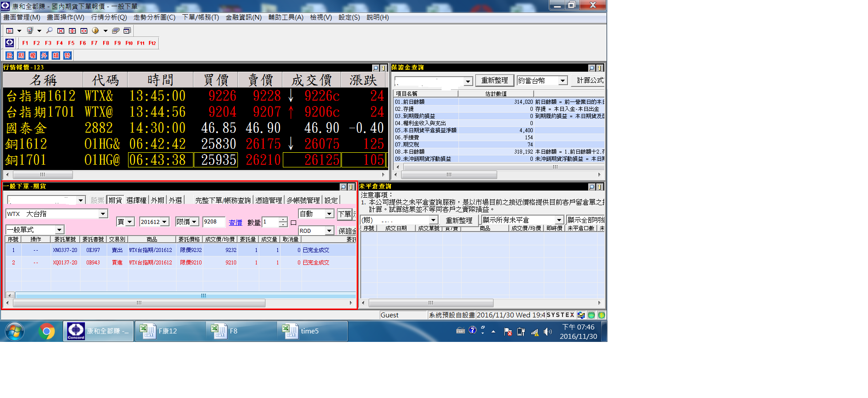The width and height of the screenshot is (868, 398).
Task: Click the 下單 submit order button
Action: click(x=345, y=214)
